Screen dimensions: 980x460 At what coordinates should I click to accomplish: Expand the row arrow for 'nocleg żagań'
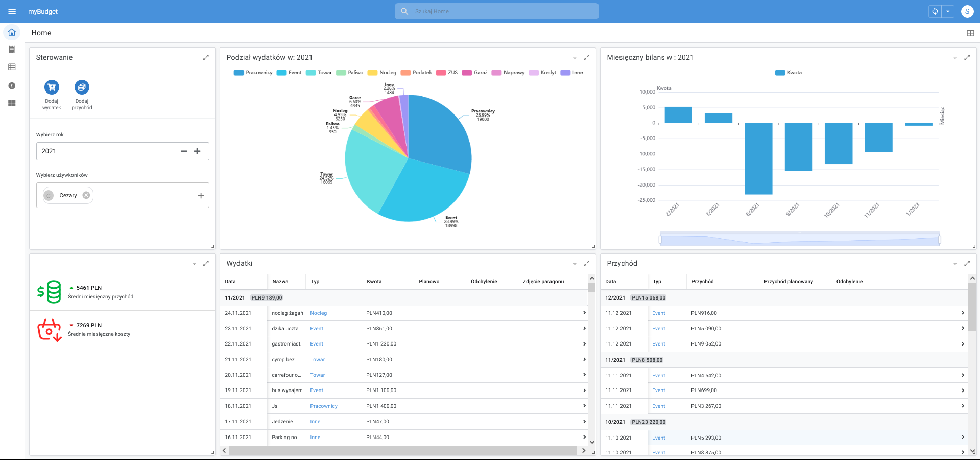tap(584, 313)
